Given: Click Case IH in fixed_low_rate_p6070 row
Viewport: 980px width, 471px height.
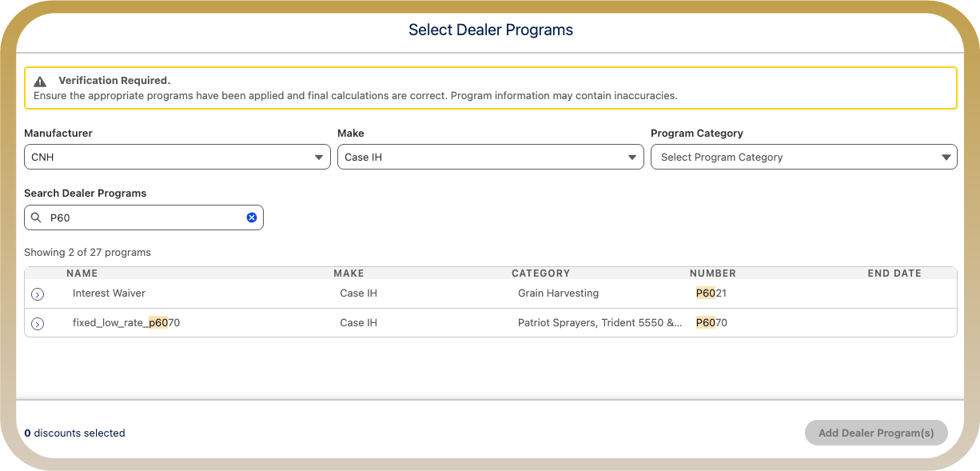Looking at the screenshot, I should [x=358, y=323].
